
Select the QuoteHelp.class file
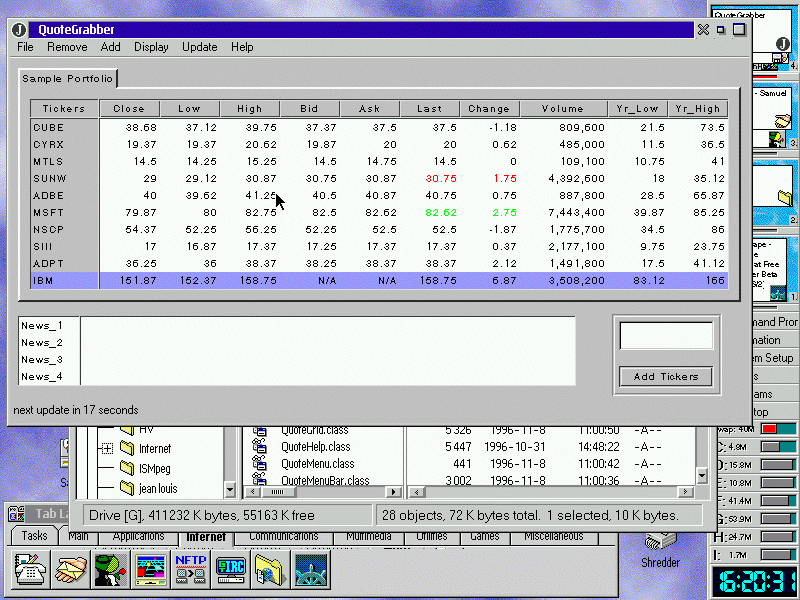(x=315, y=447)
